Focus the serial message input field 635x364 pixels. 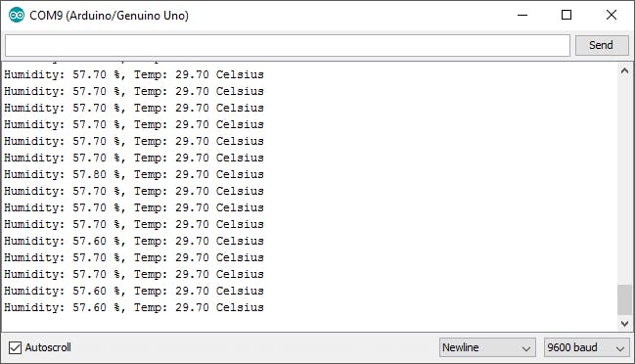(287, 45)
